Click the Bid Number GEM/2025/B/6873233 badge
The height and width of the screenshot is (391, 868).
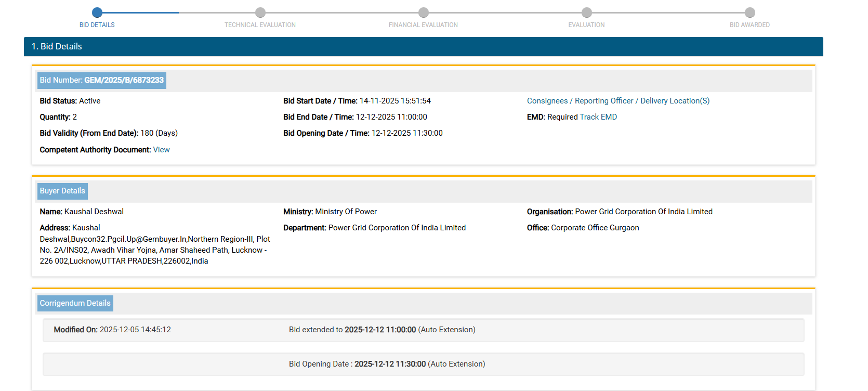[102, 80]
